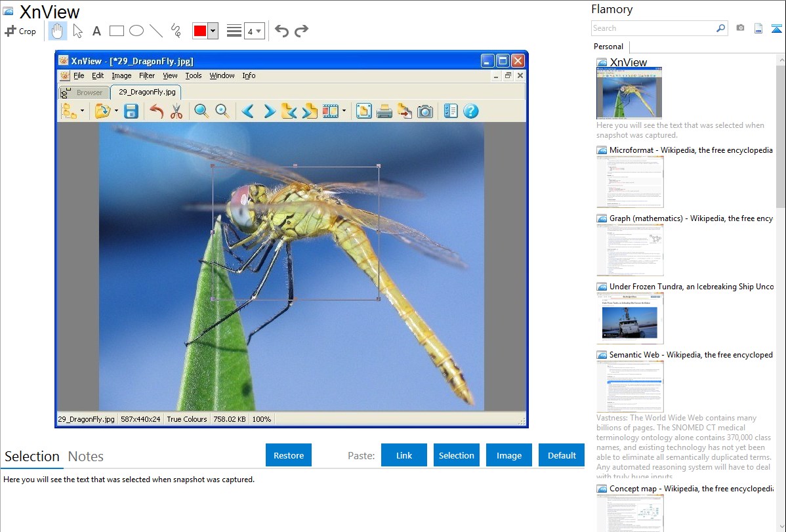Click the Paste Selection button

coord(456,455)
